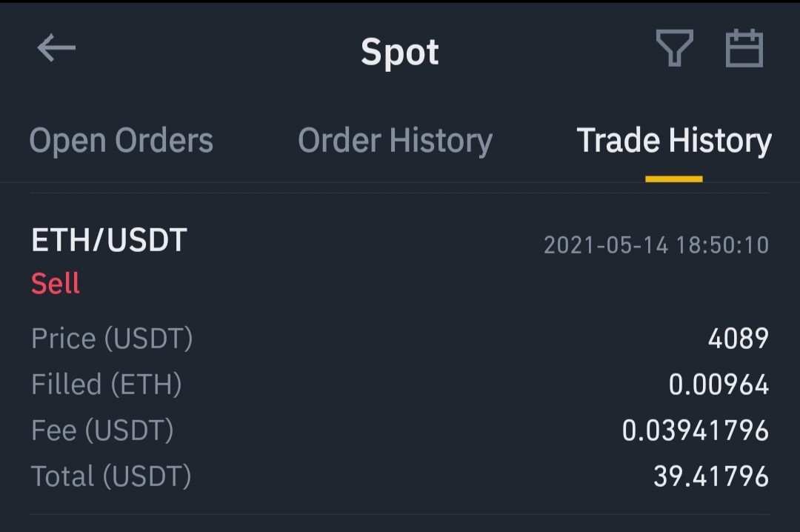The height and width of the screenshot is (532, 800).
Task: Click the yellow active tab indicator
Action: [674, 179]
